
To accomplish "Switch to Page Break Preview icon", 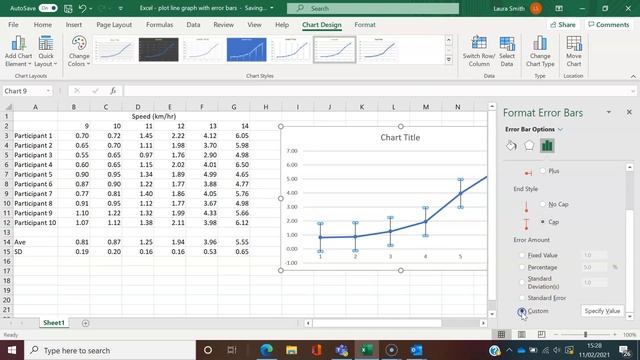I will pos(541,334).
